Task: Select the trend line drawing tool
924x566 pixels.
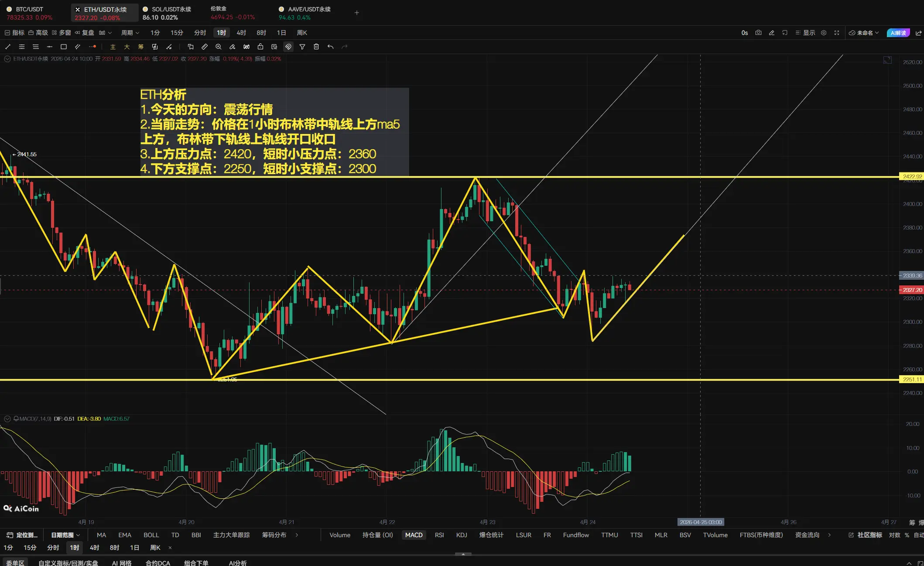Action: click(8, 47)
